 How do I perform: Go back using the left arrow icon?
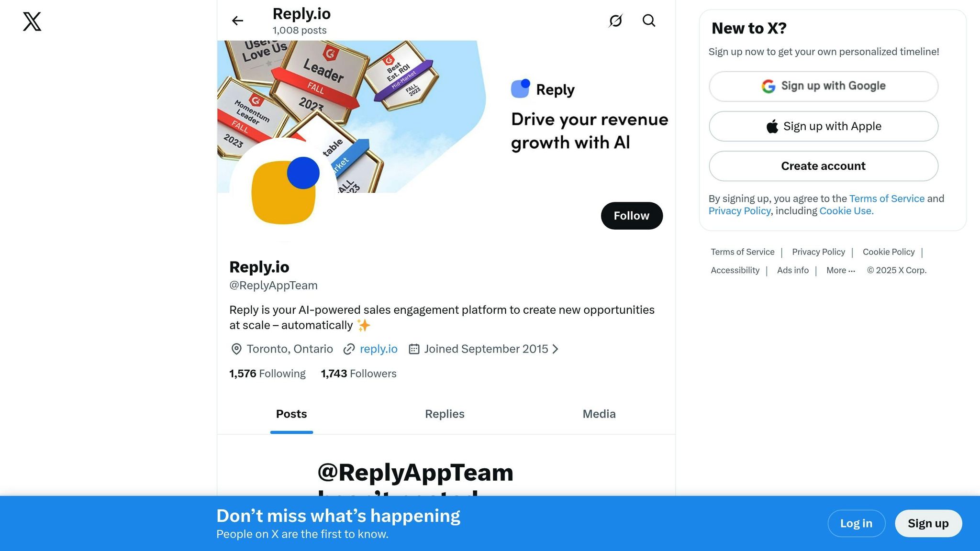click(x=237, y=21)
